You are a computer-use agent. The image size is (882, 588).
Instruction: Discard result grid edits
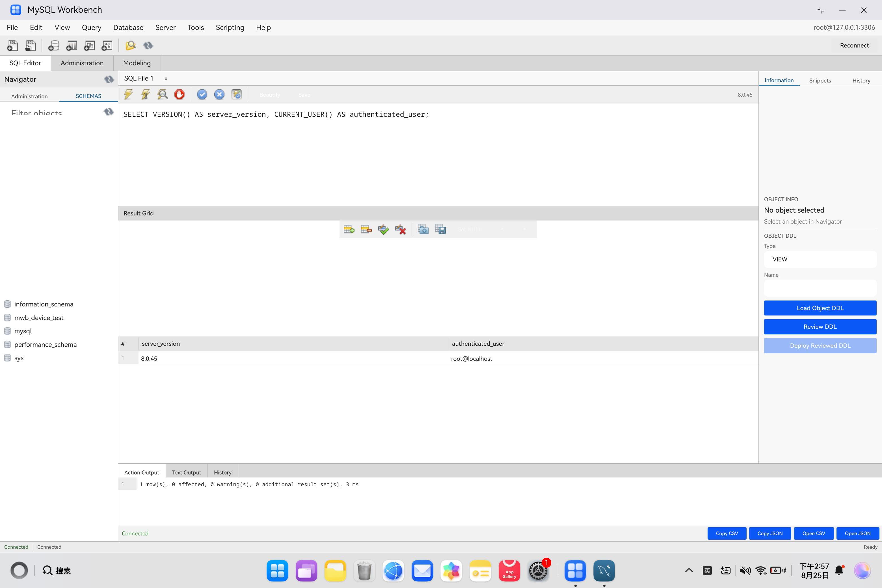tap(401, 229)
